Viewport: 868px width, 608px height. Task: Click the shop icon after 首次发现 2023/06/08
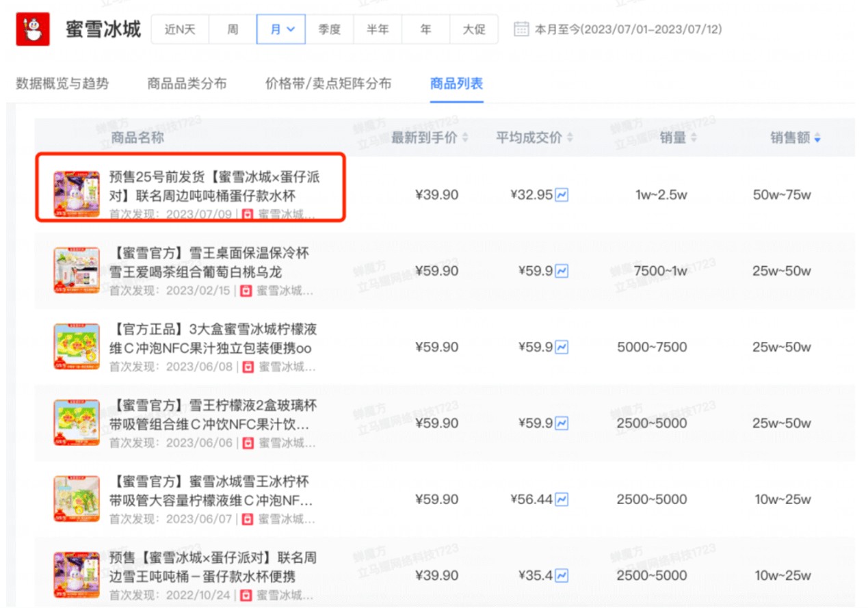click(x=248, y=367)
